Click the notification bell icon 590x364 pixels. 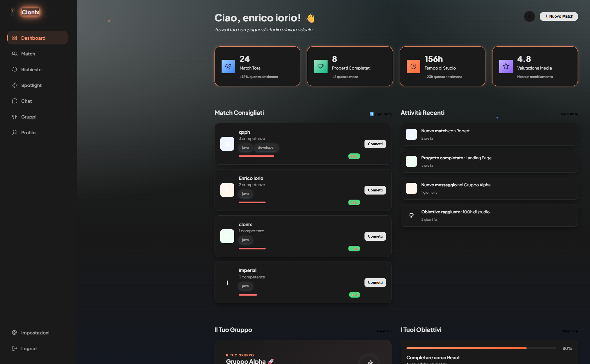pos(529,16)
